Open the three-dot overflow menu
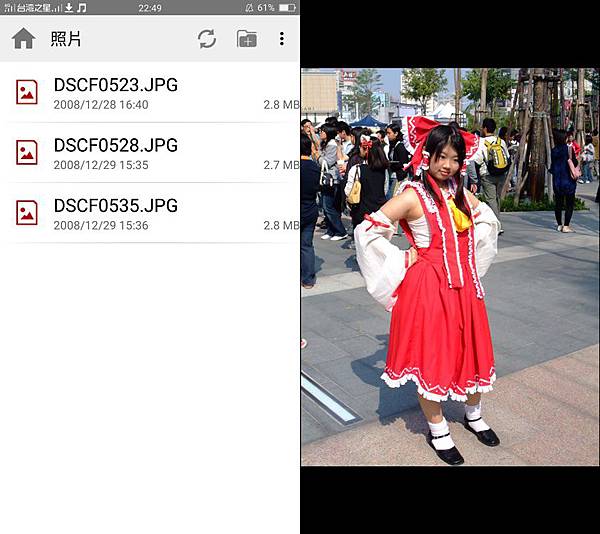This screenshot has height=534, width=600. click(x=282, y=39)
